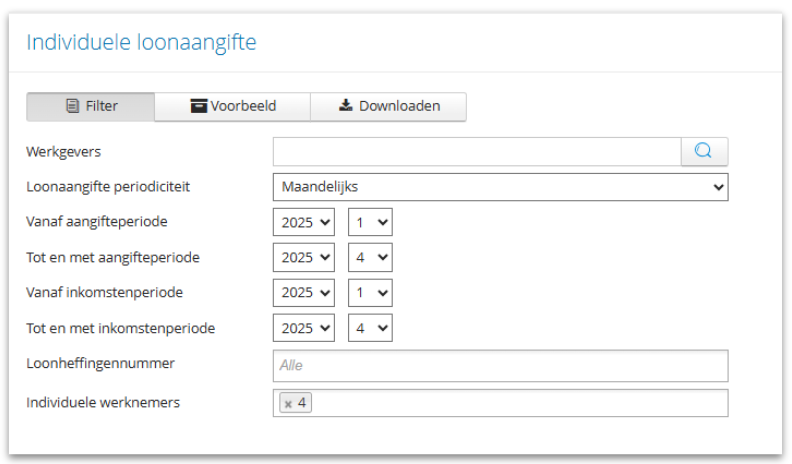Open Vanaf aangifteperiode year dropdown
Viewport: 792px width, 464px height.
303,222
